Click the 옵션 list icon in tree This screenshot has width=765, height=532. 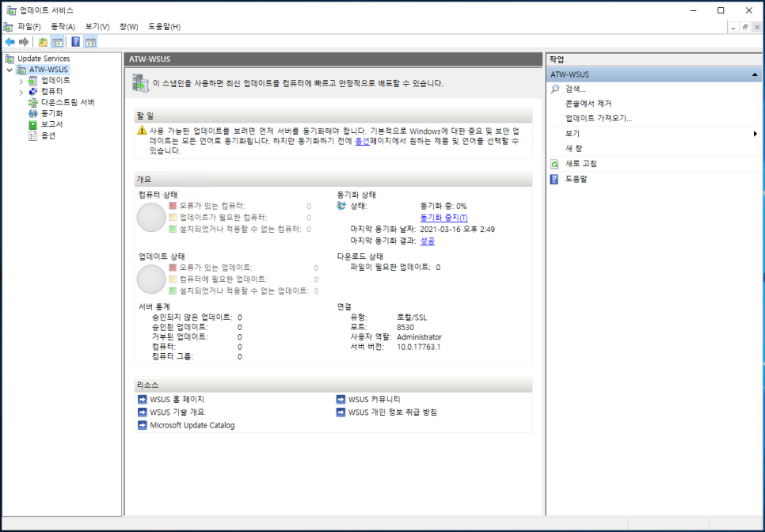[x=32, y=136]
